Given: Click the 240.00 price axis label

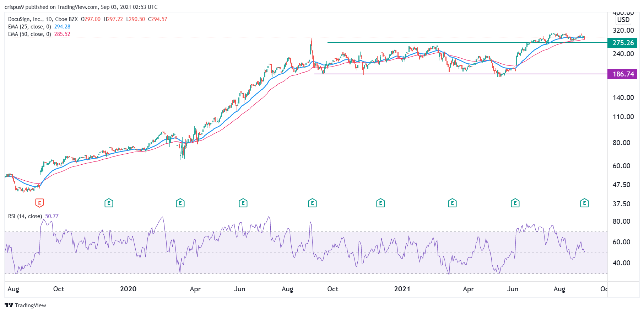Looking at the screenshot, I should [623, 54].
